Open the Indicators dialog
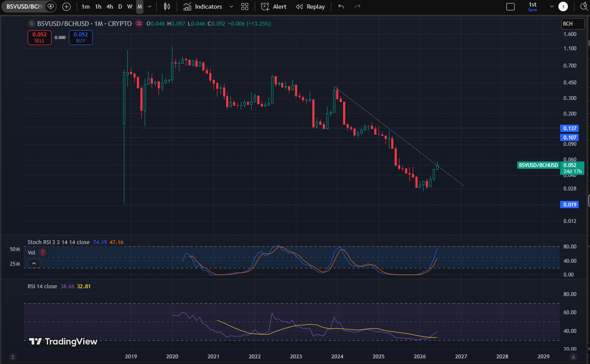This screenshot has width=590, height=364. [x=203, y=7]
